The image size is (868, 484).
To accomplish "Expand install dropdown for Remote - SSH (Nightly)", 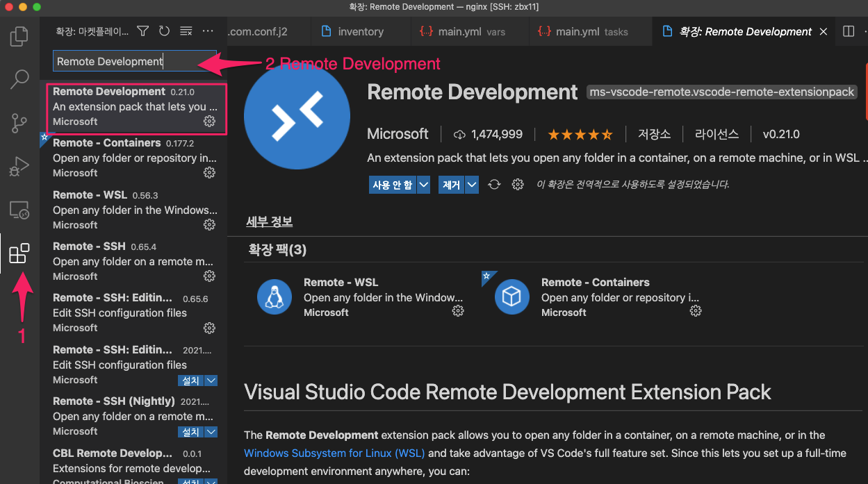I will [x=211, y=432].
